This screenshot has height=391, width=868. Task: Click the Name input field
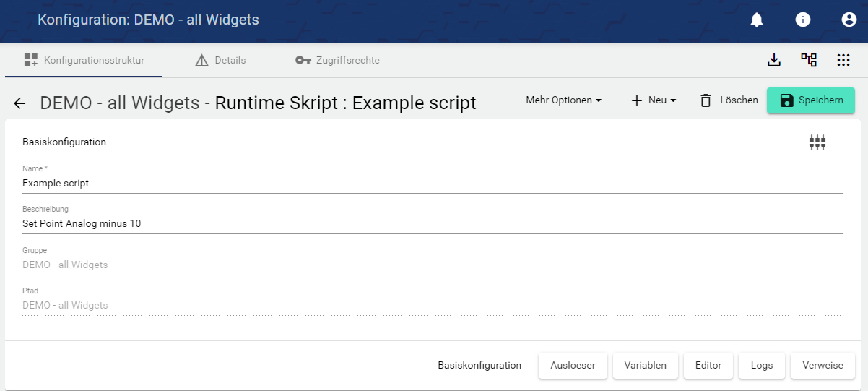tap(432, 184)
